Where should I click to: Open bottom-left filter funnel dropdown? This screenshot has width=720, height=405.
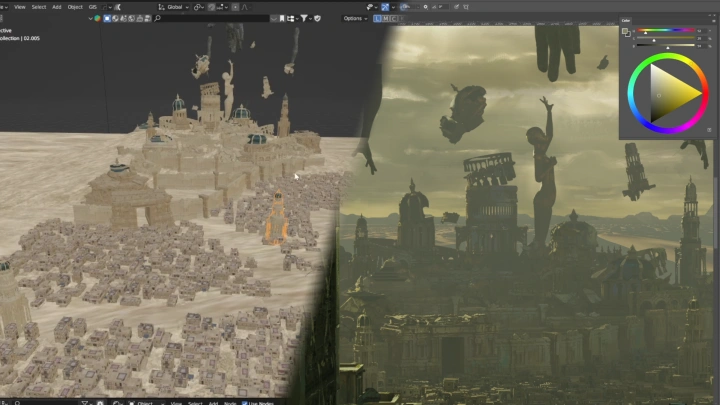pyautogui.click(x=86, y=403)
